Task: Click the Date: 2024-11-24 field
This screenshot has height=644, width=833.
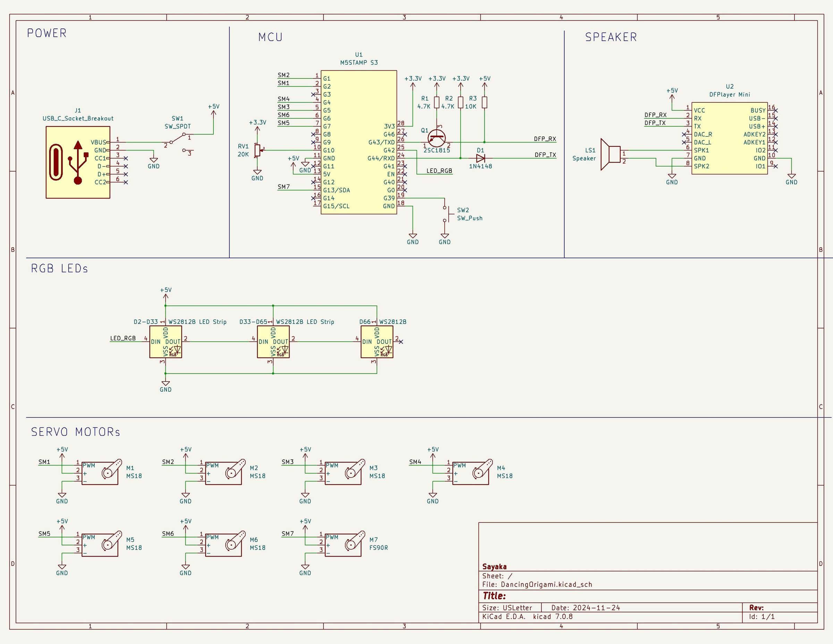Action: pyautogui.click(x=586, y=608)
